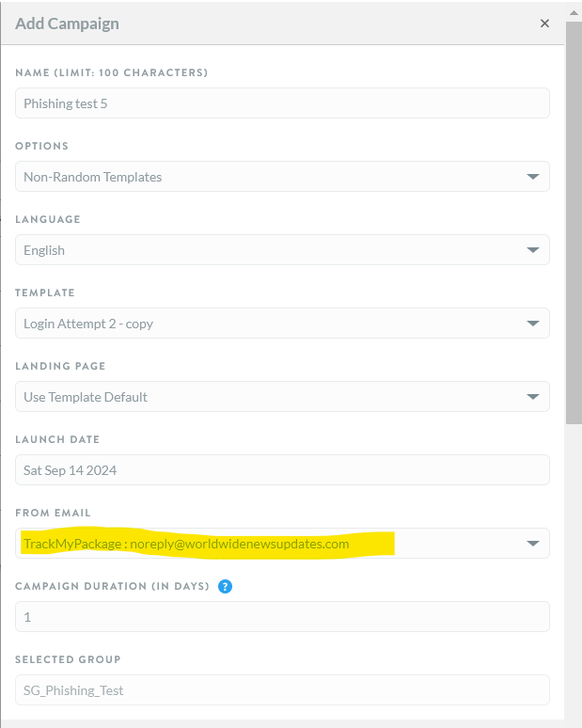The image size is (582, 728).
Task: Open the Use Template Default selector
Action: tap(282, 397)
